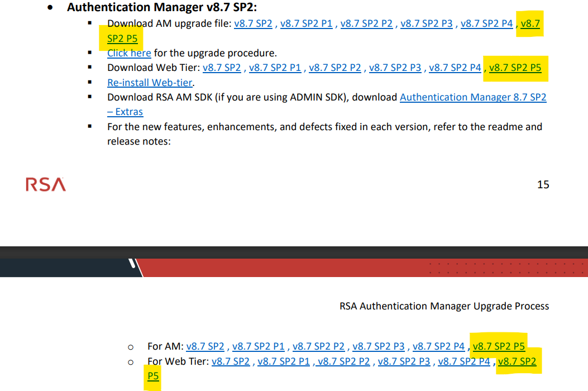Screen dimensions: 588x391
Task: Open v8.7 SP2 link in 'For AM' line
Action: pos(205,346)
